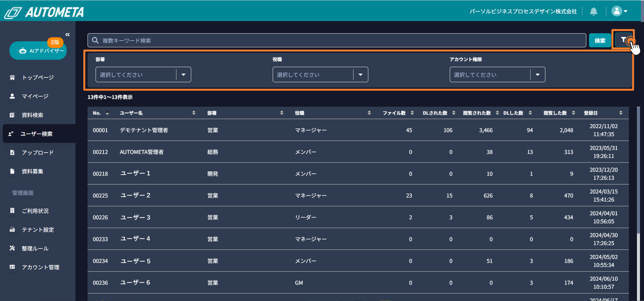Click the 3,466 viewed count

(486, 130)
